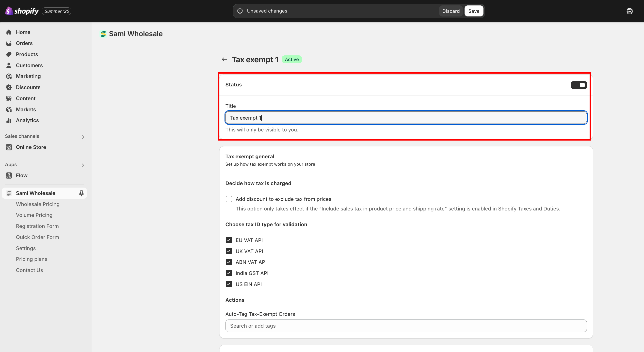Click the Orders inbox icon in sidebar
The width and height of the screenshot is (644, 352).
click(x=9, y=43)
